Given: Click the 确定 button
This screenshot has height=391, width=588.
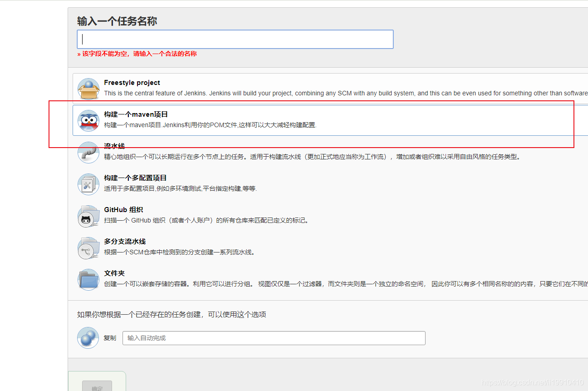Looking at the screenshot, I should pyautogui.click(x=97, y=386).
